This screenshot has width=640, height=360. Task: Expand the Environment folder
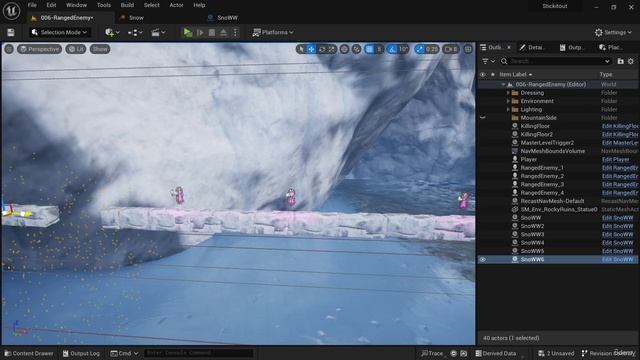[508, 101]
